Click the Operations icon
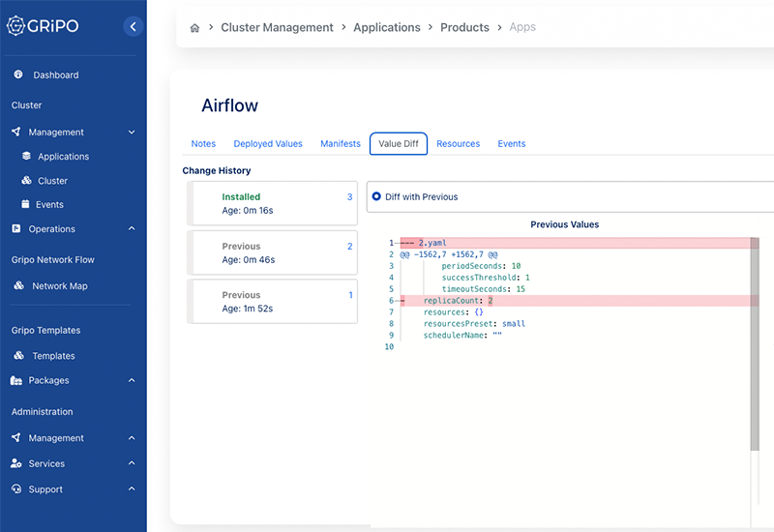 click(16, 228)
